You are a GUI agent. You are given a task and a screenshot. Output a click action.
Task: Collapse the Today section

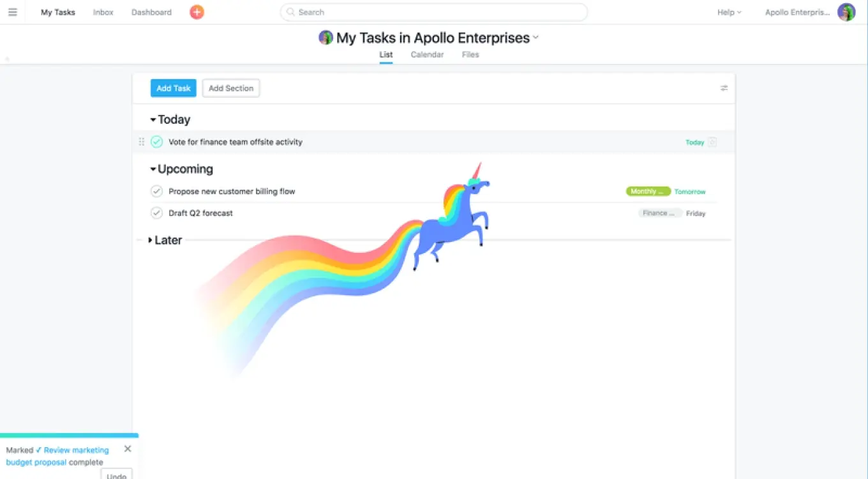153,120
